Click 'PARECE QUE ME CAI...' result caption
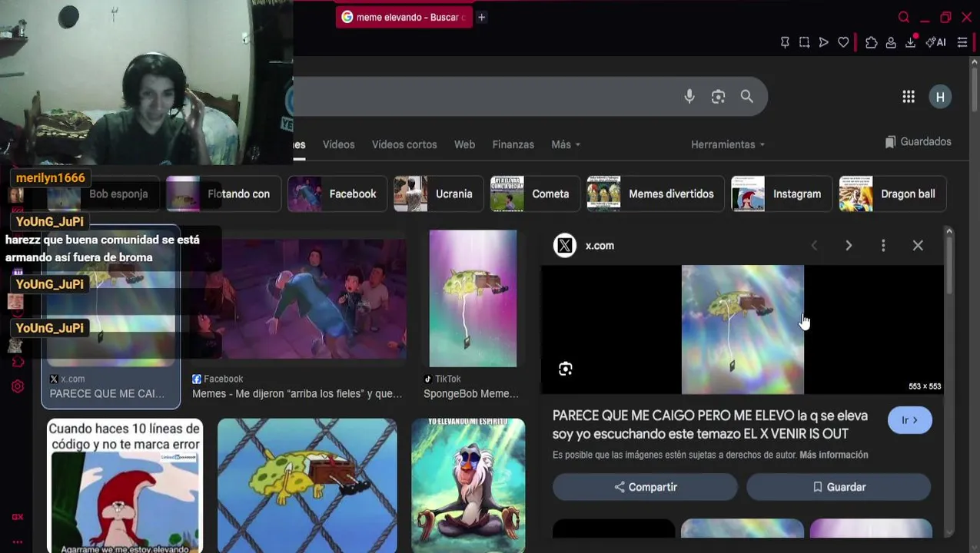Image resolution: width=980 pixels, height=553 pixels. [x=107, y=393]
